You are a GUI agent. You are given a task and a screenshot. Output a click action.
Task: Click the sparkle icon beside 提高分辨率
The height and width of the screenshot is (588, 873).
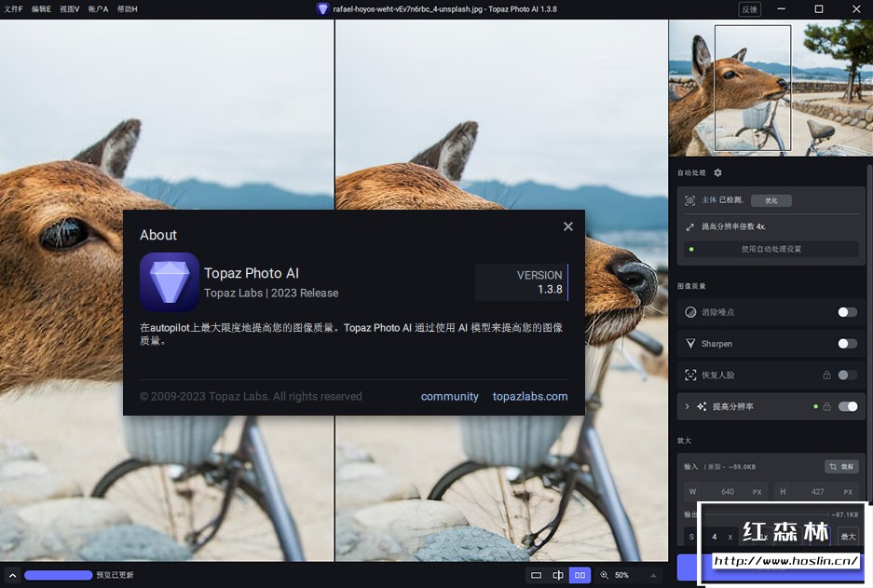pos(702,406)
